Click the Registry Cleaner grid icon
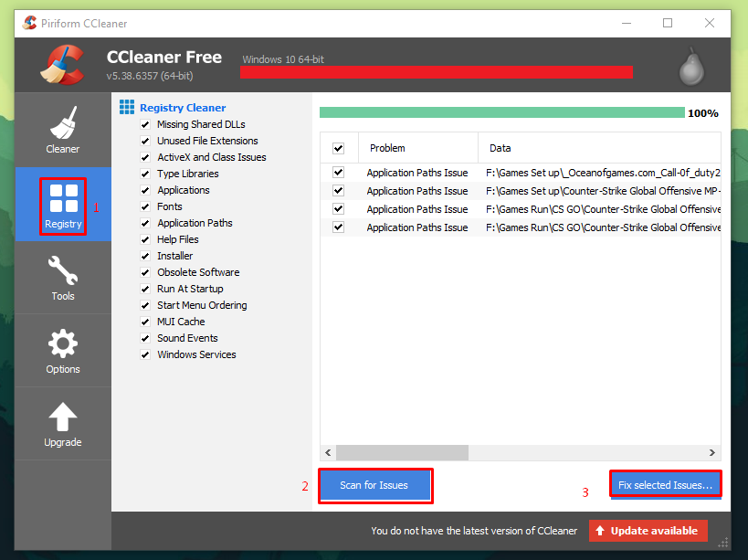Screen dimensions: 748x560 (x=127, y=107)
